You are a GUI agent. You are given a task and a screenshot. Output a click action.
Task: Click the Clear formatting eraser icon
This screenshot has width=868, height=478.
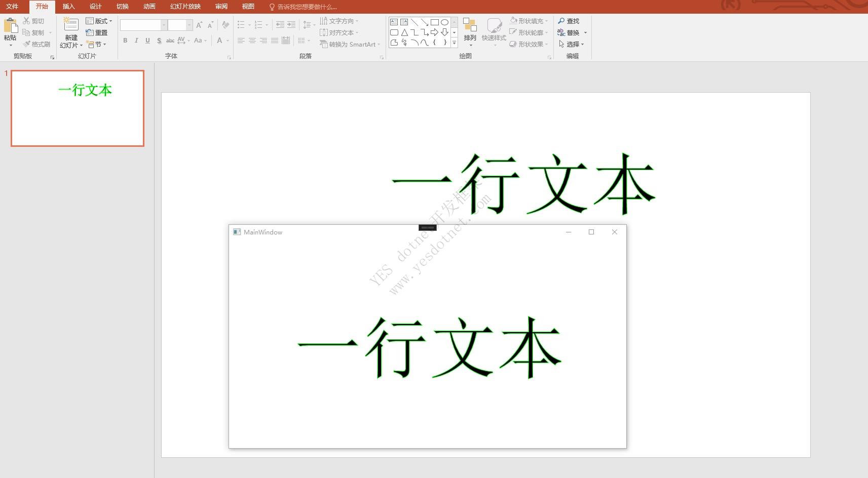coord(225,25)
